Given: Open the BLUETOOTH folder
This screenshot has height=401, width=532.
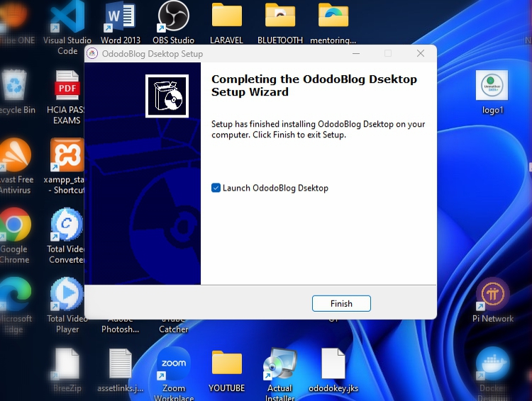Looking at the screenshot, I should [280, 19].
